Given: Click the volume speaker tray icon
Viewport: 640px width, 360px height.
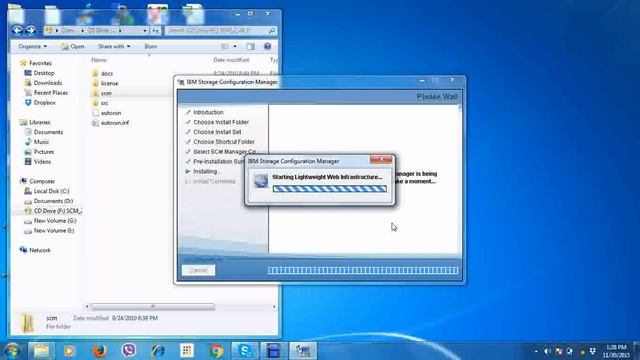Looking at the screenshot, I should tap(548, 351).
